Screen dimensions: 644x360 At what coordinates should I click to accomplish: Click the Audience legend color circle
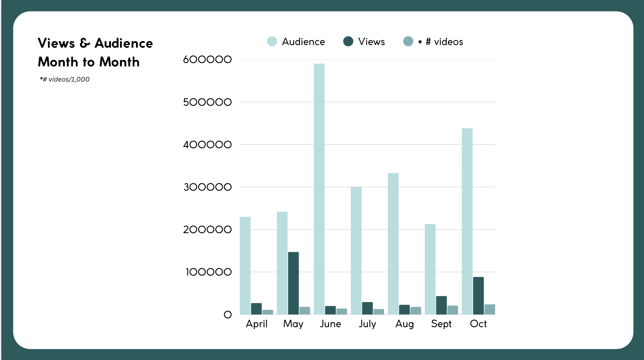[x=272, y=41]
